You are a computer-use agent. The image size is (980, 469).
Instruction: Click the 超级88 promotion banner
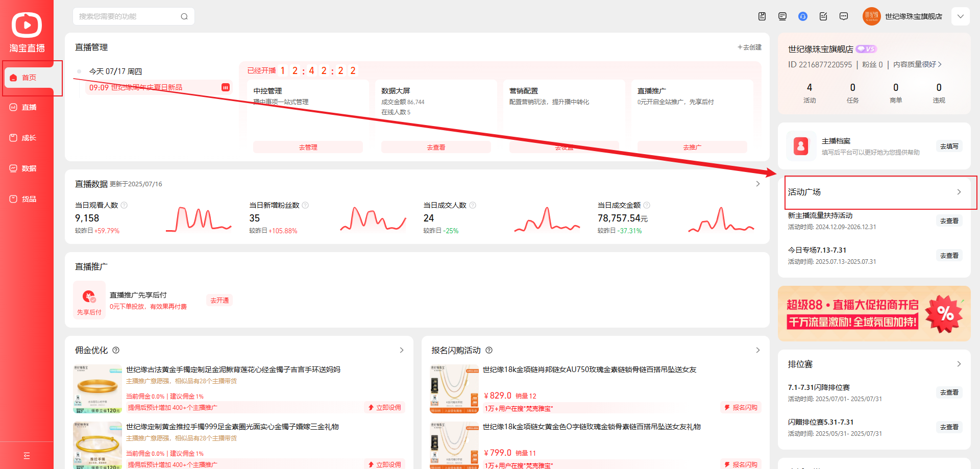click(x=874, y=313)
